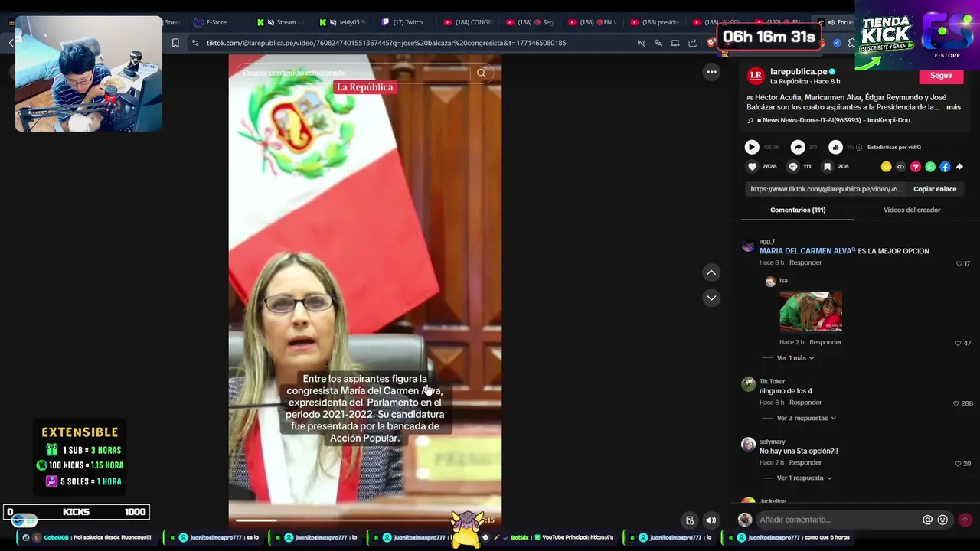Click the search magnifier in the video search bar
The height and width of the screenshot is (551, 980).
481,73
